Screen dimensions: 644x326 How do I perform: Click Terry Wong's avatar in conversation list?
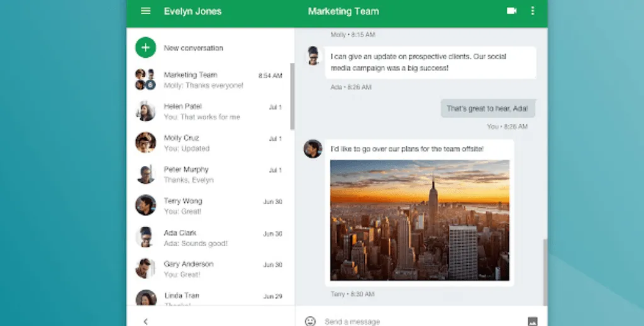[x=145, y=205]
